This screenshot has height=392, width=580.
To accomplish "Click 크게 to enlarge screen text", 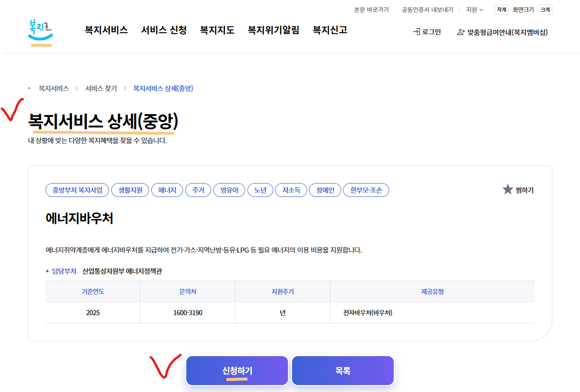I will pos(545,9).
